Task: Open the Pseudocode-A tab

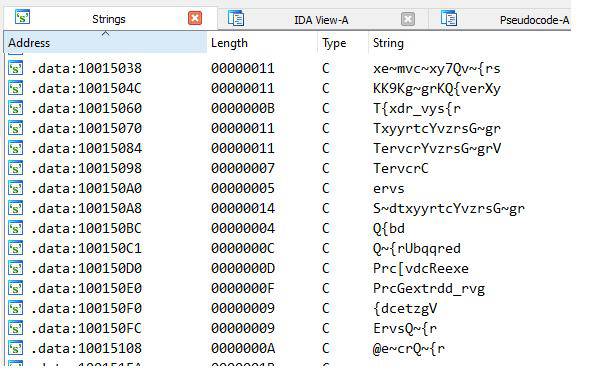Action: click(534, 20)
